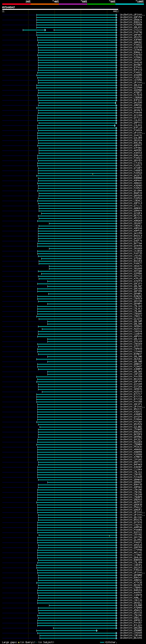Image resolution: width=146 pixels, height=644 pixels.
Task: Select hit UniRef100_P09094
Action: pyautogui.click(x=131, y=112)
